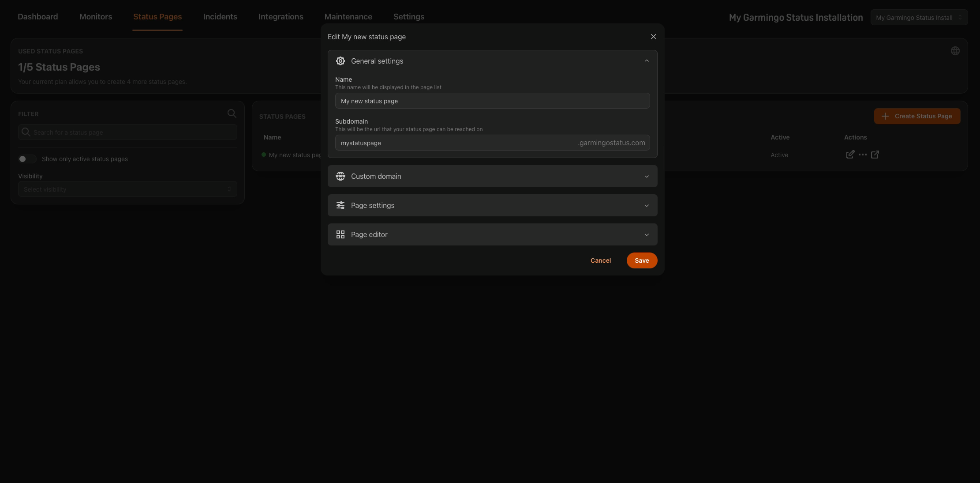This screenshot has height=483, width=980.
Task: Click the Page editor grid icon
Action: (340, 234)
